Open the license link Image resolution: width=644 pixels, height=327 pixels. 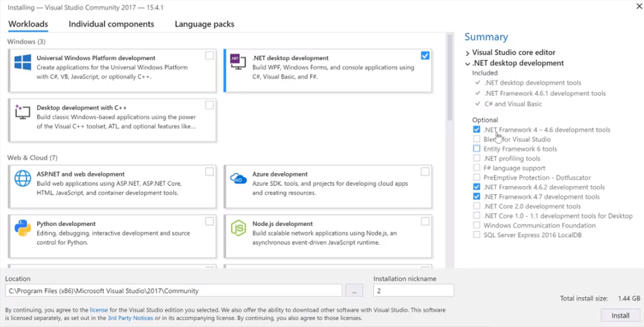click(x=99, y=310)
